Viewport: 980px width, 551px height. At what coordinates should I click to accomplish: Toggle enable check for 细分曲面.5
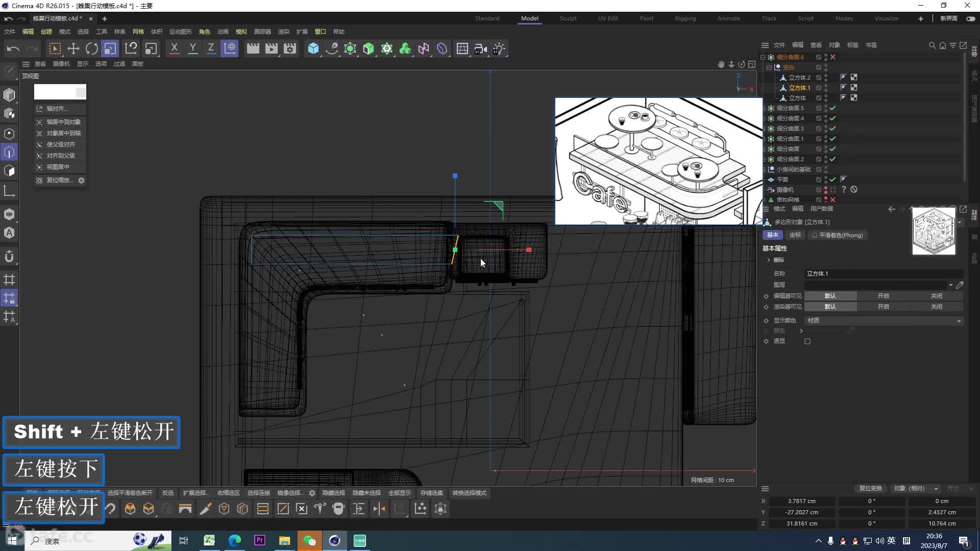point(833,108)
